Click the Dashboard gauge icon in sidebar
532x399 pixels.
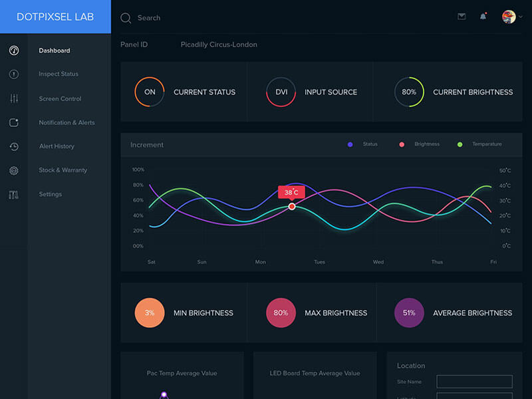tap(14, 51)
